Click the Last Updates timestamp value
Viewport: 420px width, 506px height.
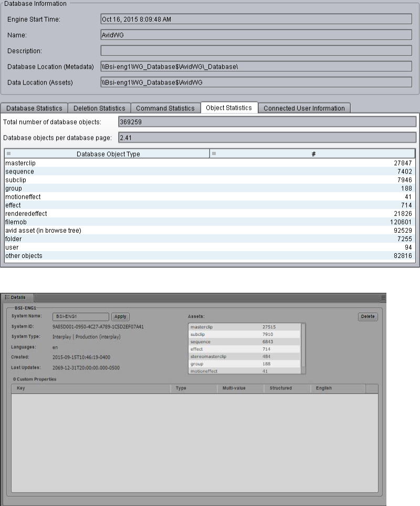click(x=86, y=368)
